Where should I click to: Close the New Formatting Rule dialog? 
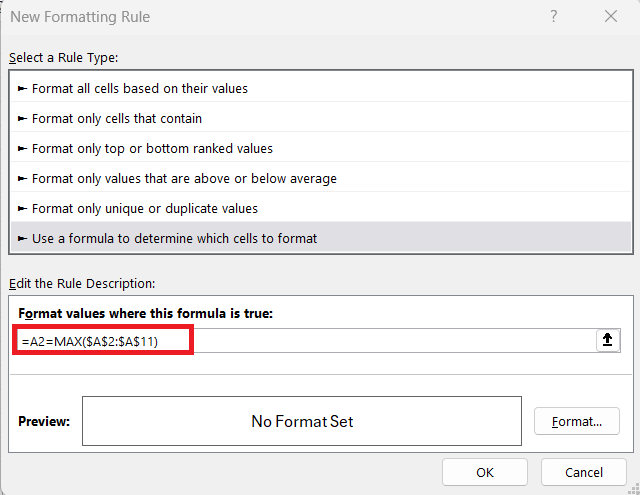(x=611, y=16)
